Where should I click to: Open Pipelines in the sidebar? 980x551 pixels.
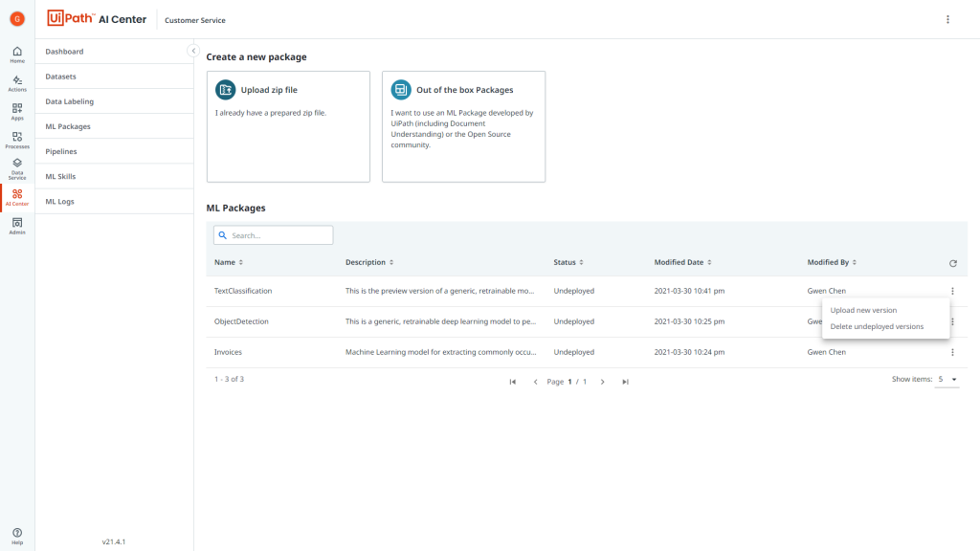pyautogui.click(x=115, y=151)
